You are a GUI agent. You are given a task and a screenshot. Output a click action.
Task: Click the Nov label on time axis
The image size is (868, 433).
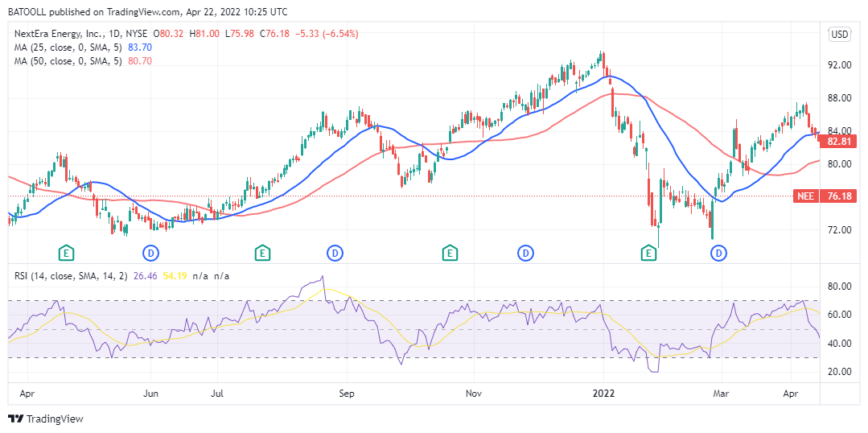(473, 394)
